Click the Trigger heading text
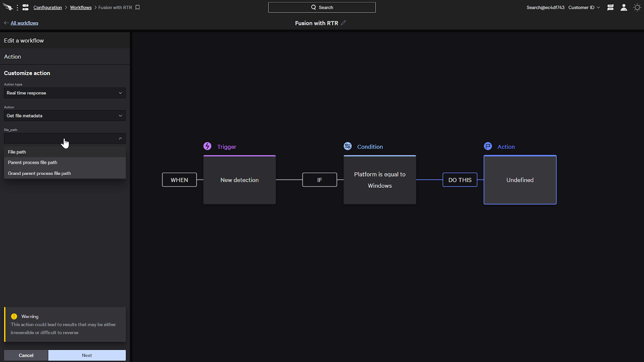The image size is (644, 362). click(x=227, y=147)
